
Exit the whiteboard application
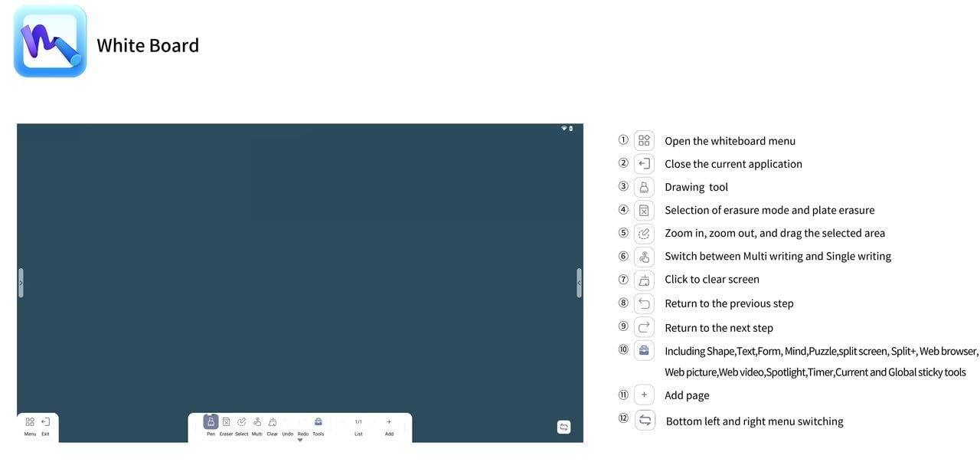[x=45, y=423]
